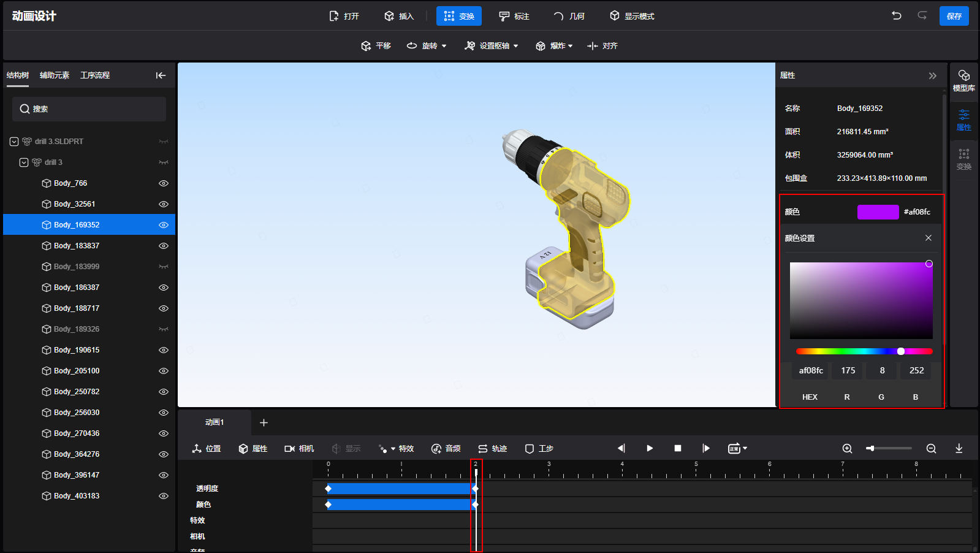Click the 打开 open button
980x553 pixels.
tap(344, 16)
